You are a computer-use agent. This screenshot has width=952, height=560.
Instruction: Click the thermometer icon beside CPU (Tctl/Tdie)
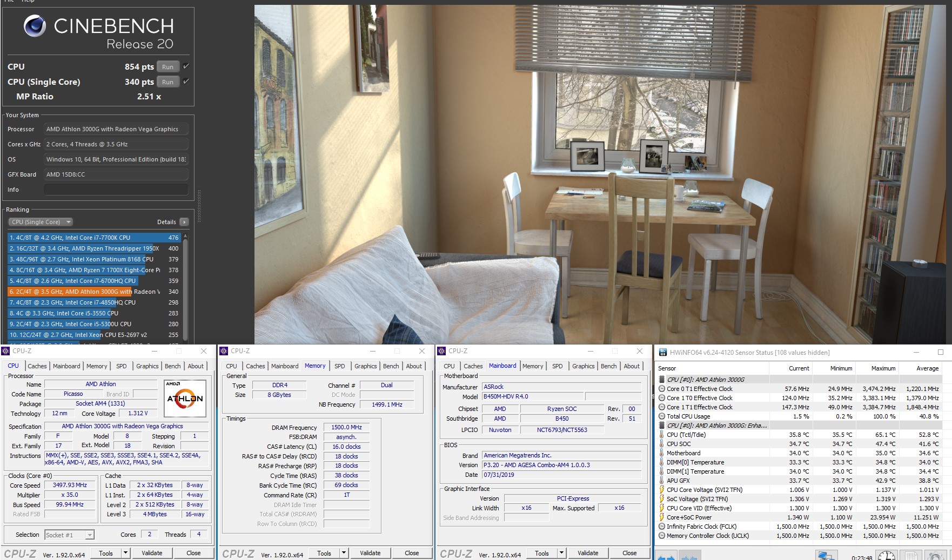tap(662, 435)
